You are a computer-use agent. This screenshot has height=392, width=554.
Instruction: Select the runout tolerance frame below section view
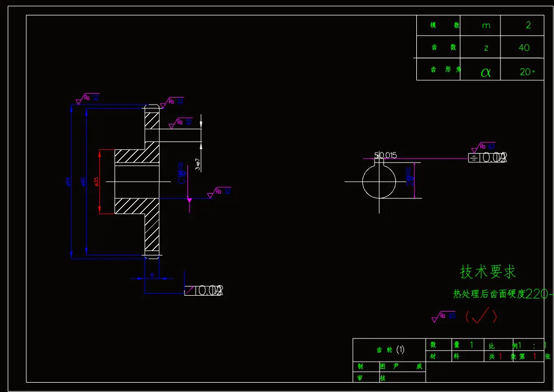point(204,291)
